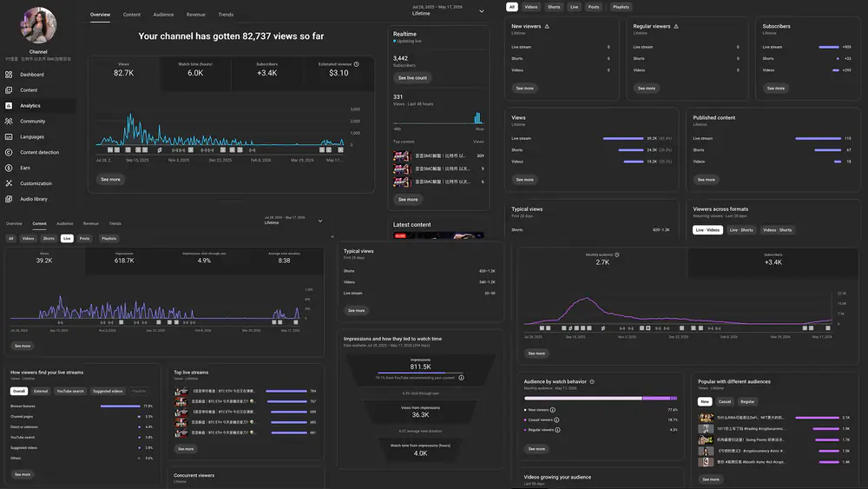868x489 pixels.
Task: Click info icon on New viewers legend row
Action: pyautogui.click(x=552, y=410)
